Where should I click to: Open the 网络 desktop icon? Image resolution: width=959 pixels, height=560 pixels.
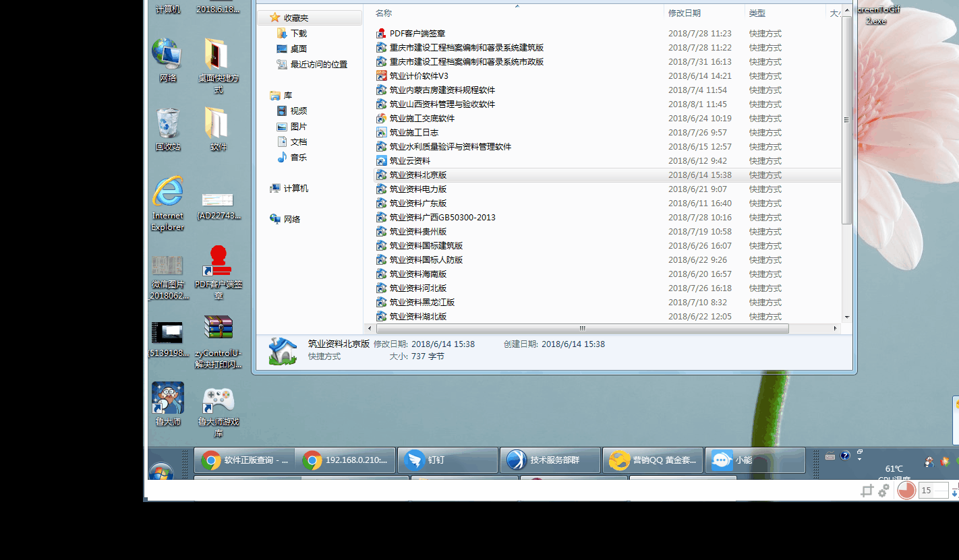point(167,55)
